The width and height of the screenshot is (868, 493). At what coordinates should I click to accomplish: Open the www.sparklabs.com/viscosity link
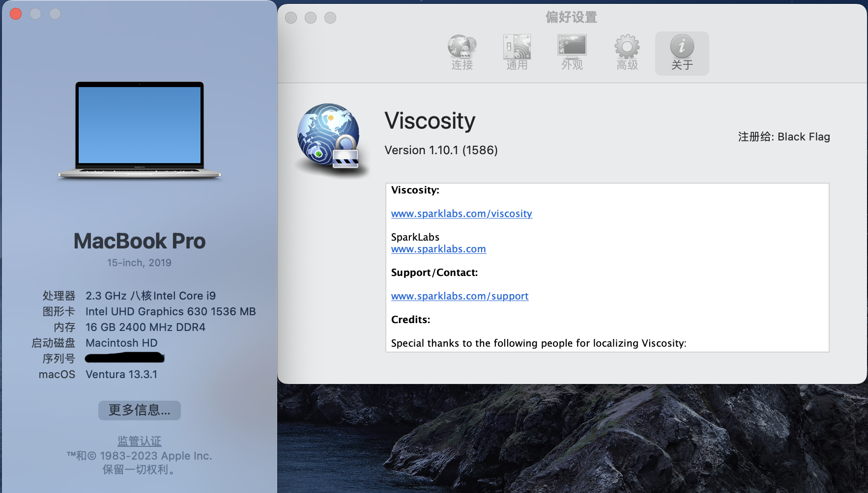(462, 214)
